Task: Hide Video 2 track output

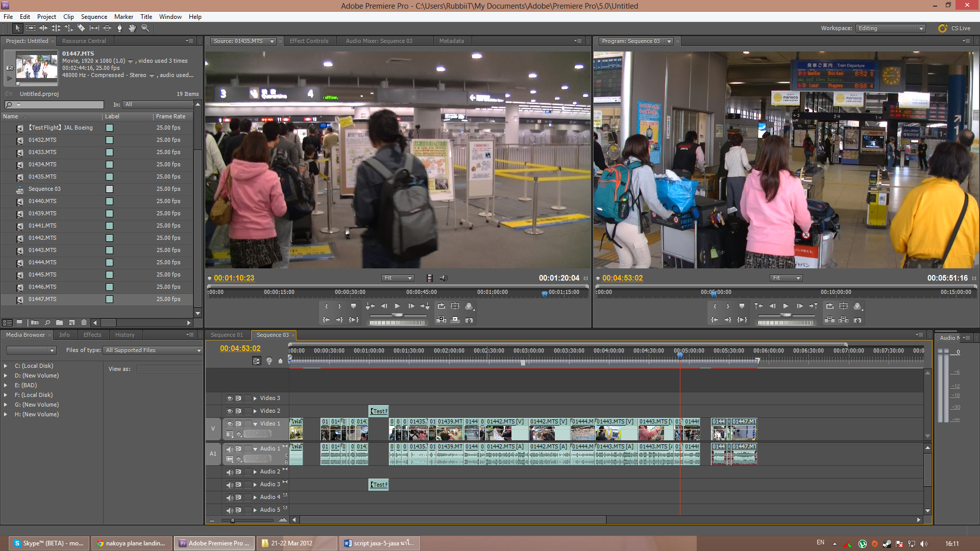Action: (x=230, y=411)
